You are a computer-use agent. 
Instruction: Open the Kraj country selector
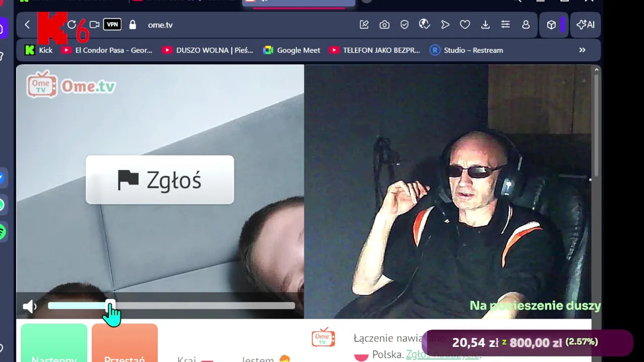[x=196, y=359]
